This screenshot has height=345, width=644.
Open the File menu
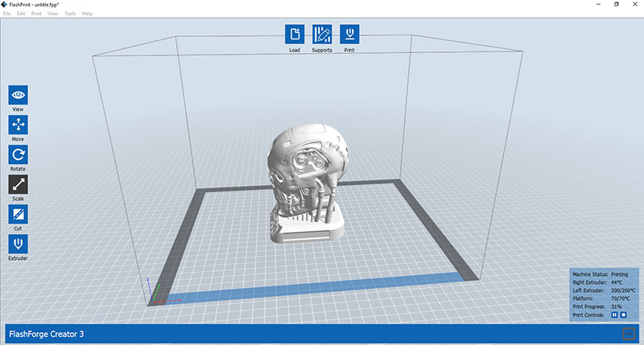pos(7,14)
